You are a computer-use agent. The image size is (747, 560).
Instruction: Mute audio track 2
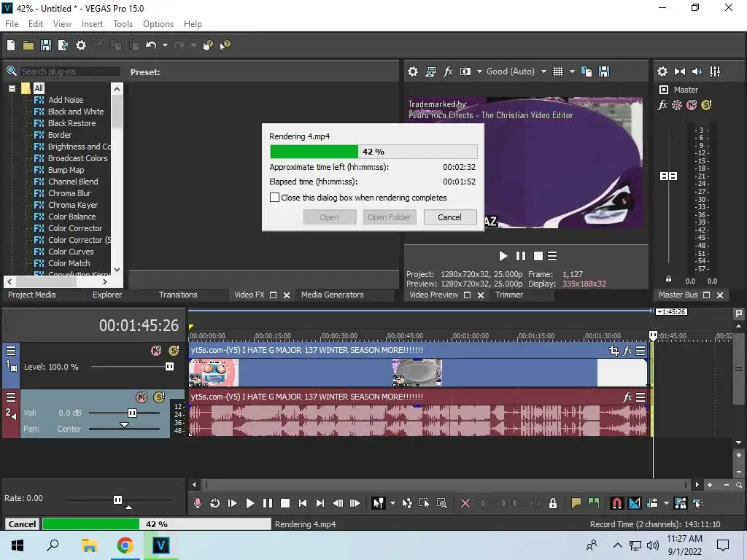coord(142,397)
